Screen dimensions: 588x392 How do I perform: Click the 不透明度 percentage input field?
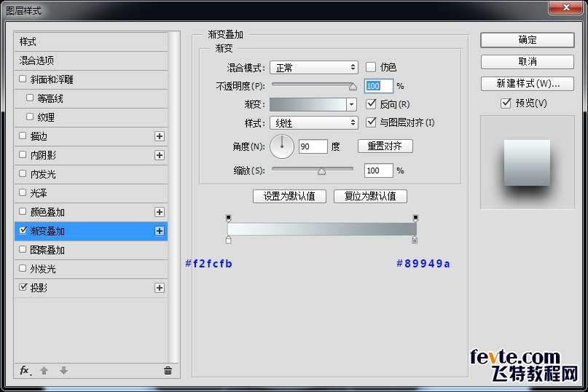[x=378, y=86]
